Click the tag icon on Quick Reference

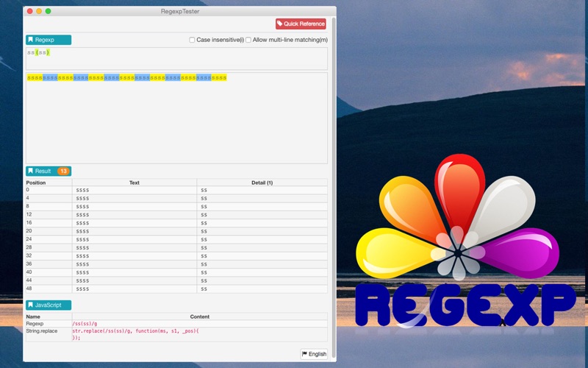pos(280,24)
